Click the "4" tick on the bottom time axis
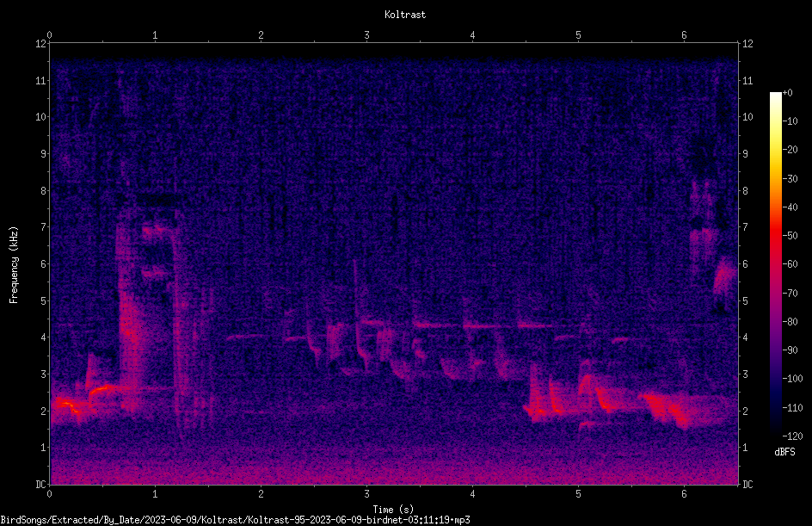Image resolution: width=812 pixels, height=526 pixels. coord(472,494)
